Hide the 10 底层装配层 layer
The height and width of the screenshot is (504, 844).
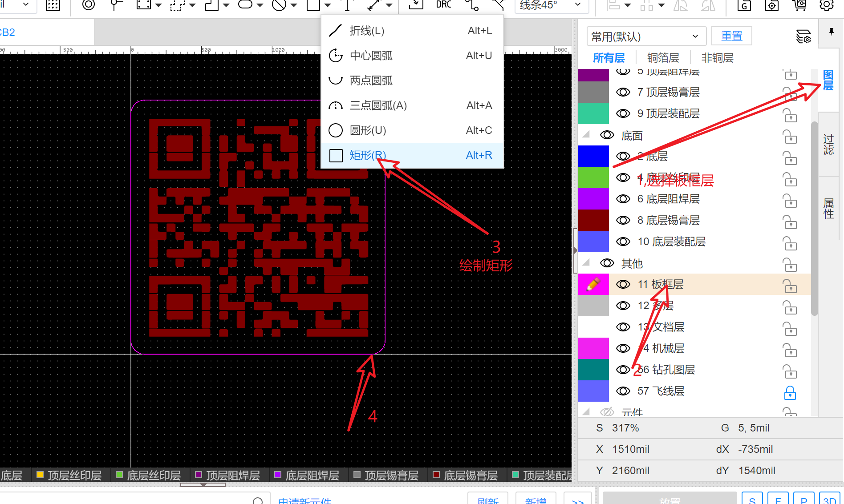pos(623,242)
